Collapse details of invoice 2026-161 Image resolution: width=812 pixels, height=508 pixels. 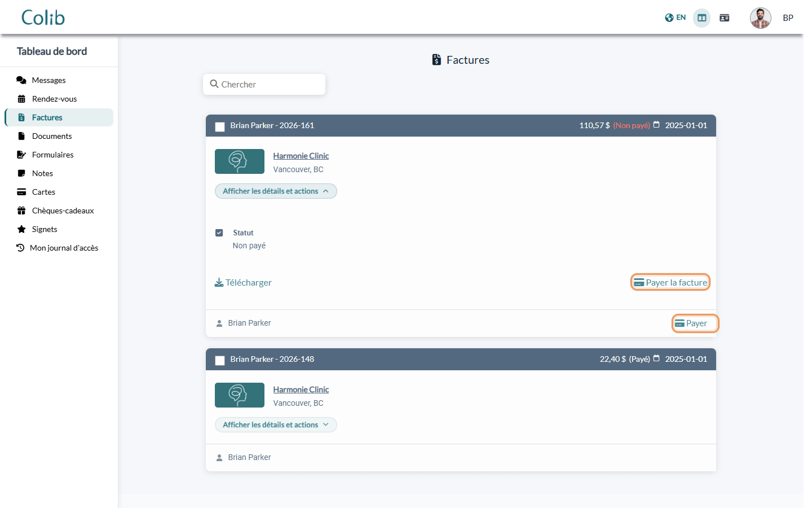click(276, 191)
